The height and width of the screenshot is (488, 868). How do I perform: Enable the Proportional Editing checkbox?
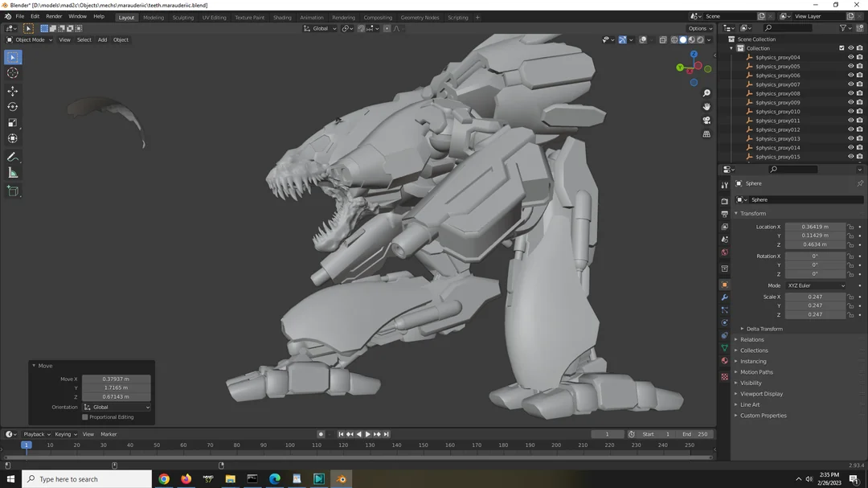(85, 417)
